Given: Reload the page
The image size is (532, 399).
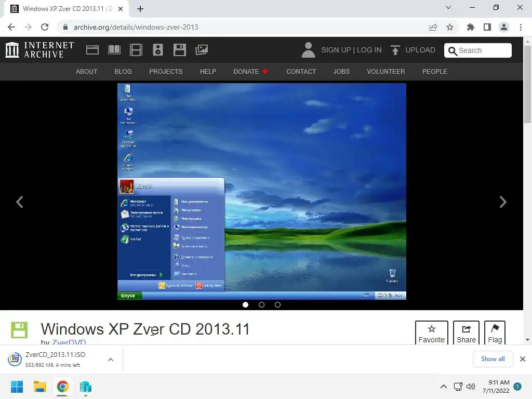Looking at the screenshot, I should click(x=45, y=27).
